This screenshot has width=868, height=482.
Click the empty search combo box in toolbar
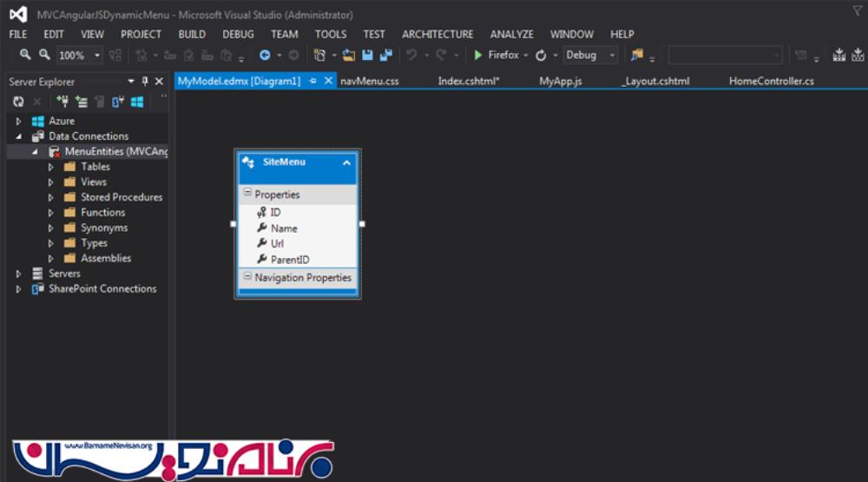pyautogui.click(x=725, y=55)
